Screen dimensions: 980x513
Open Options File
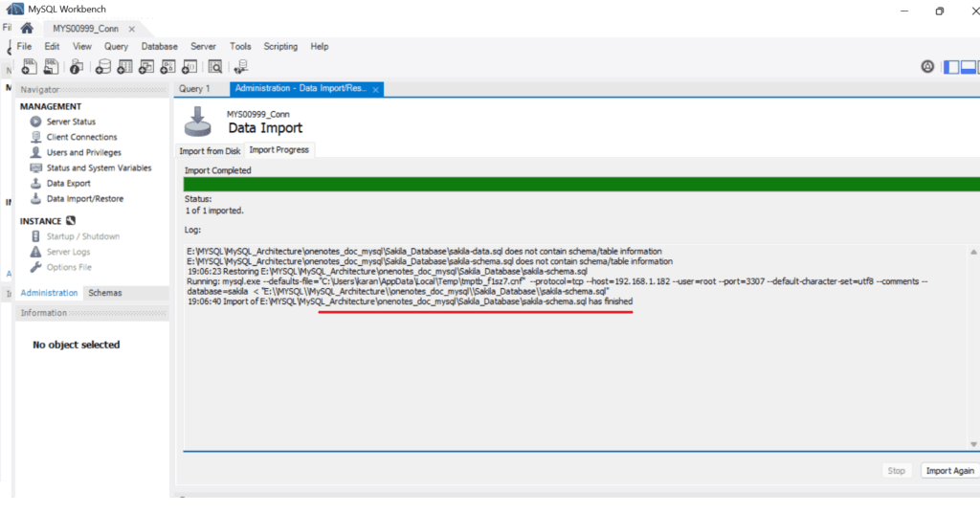click(x=69, y=267)
